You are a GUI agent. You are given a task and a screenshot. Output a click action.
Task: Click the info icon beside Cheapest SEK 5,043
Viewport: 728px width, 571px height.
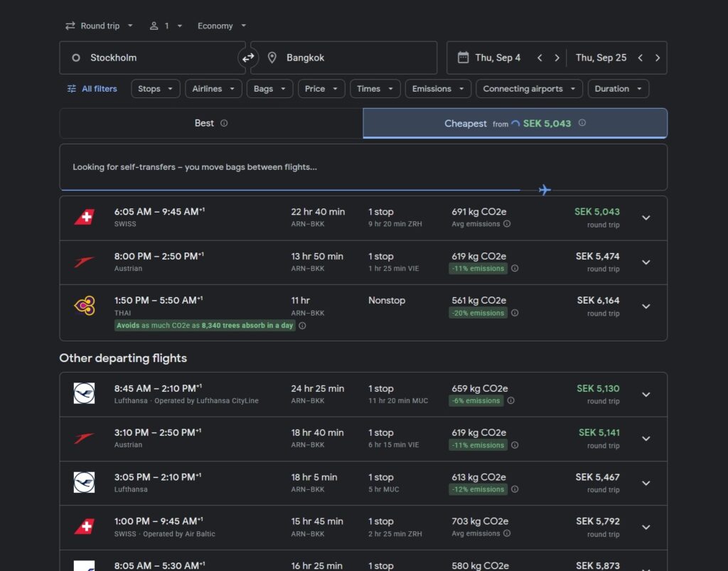coord(582,122)
